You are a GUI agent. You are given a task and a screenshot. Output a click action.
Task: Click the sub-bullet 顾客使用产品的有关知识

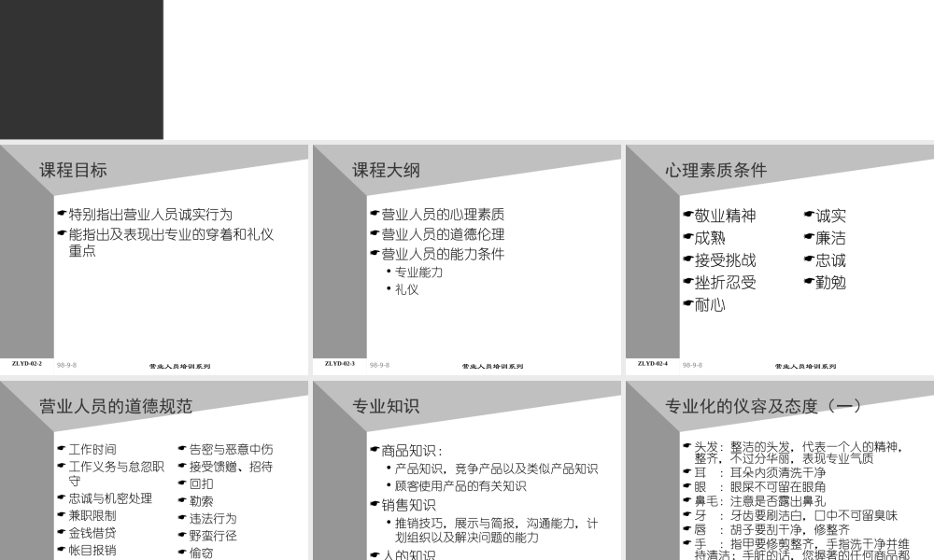[460, 486]
